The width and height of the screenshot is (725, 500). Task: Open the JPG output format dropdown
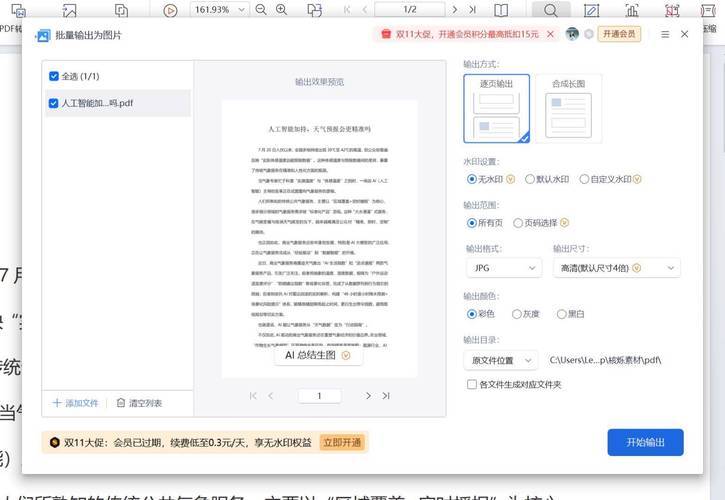502,268
